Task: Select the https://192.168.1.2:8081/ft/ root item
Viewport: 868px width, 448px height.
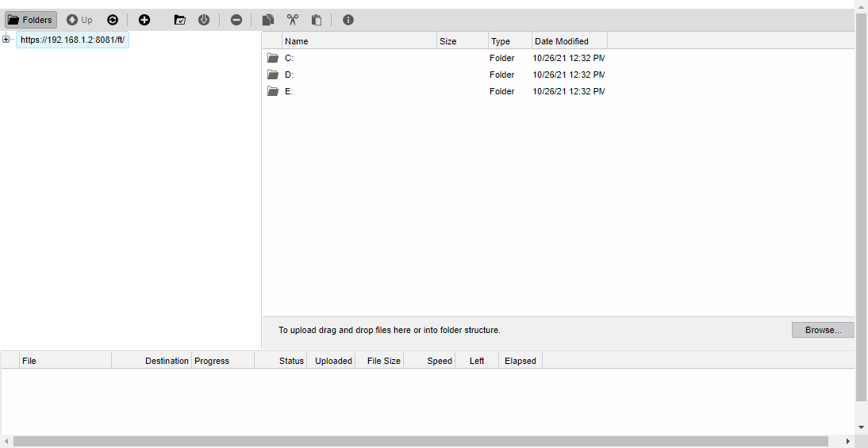Action: [72, 40]
